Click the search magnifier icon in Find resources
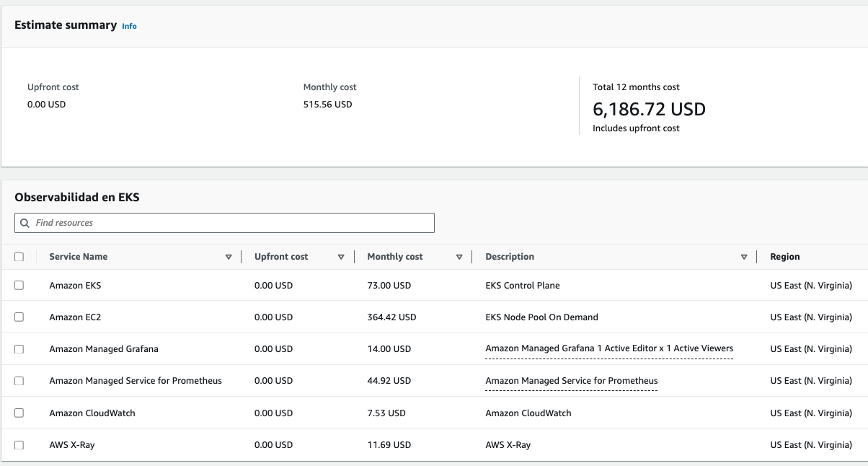Screen dimensions: 868x466 pyautogui.click(x=25, y=223)
